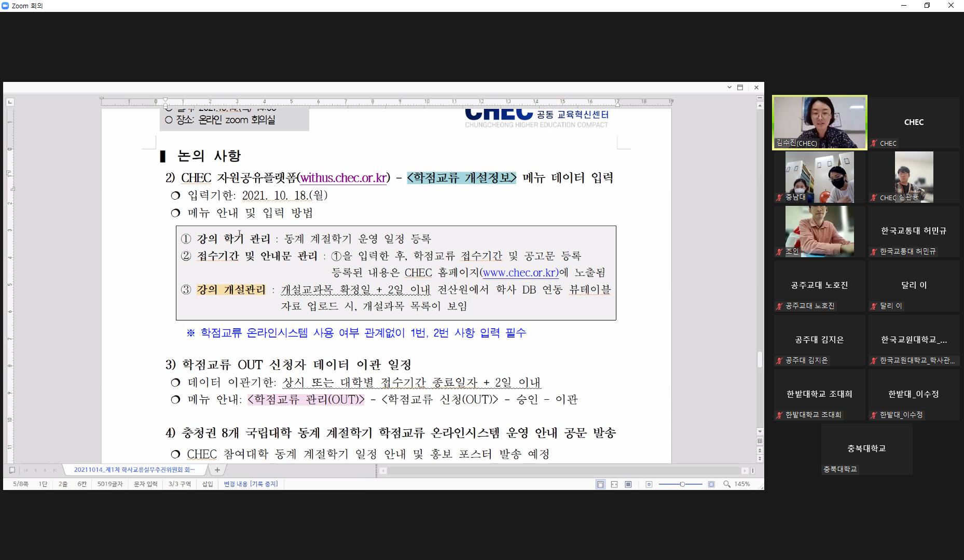Screen dimensions: 964x560
Task: Open the browse object selector on scrollbar
Action: [760, 441]
